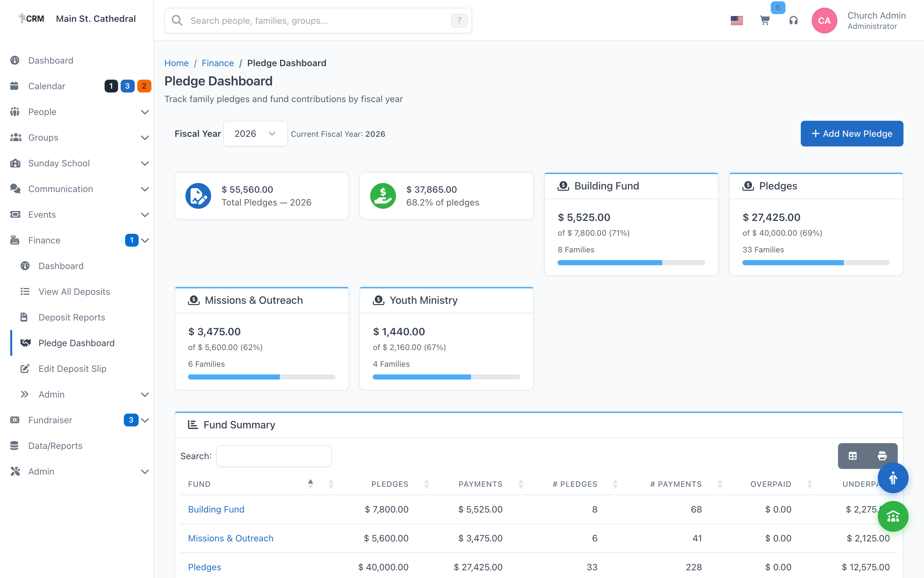This screenshot has height=578, width=924.
Task: Click the Missions & Outreach card icon
Action: [193, 301]
